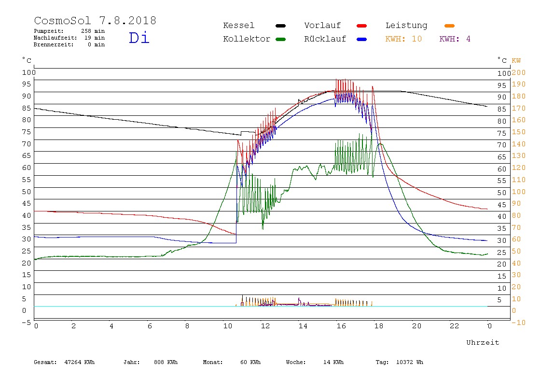Click the orange 'KWH: 10' readout
This screenshot has width=554, height=392.
pyautogui.click(x=403, y=39)
